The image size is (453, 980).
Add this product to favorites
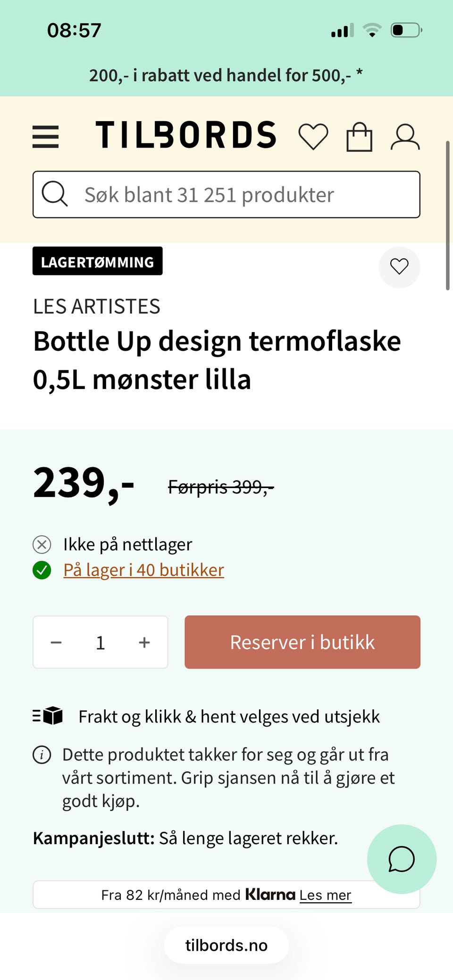(x=399, y=267)
